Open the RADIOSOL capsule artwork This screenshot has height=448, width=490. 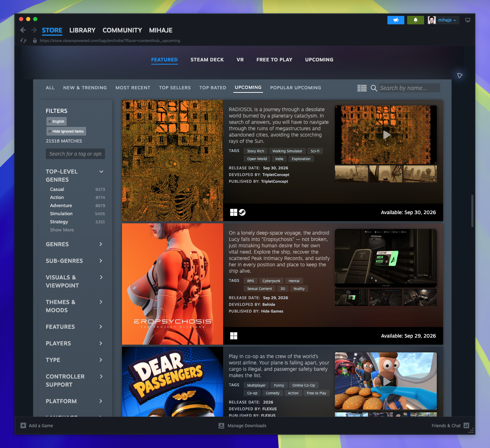(x=172, y=161)
